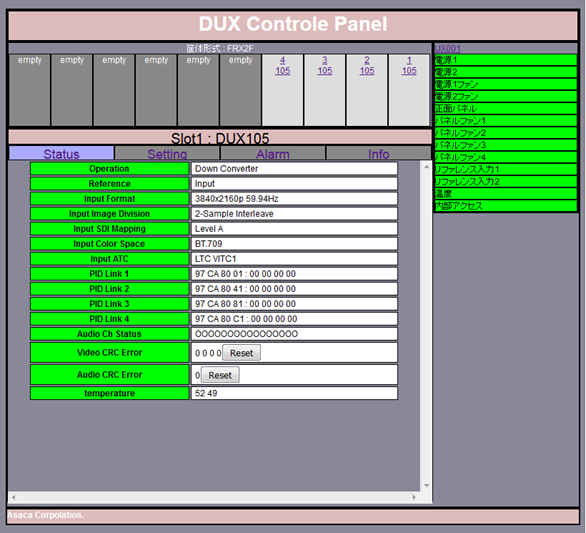
Task: Select the 温度 status indicator
Action: [506, 194]
